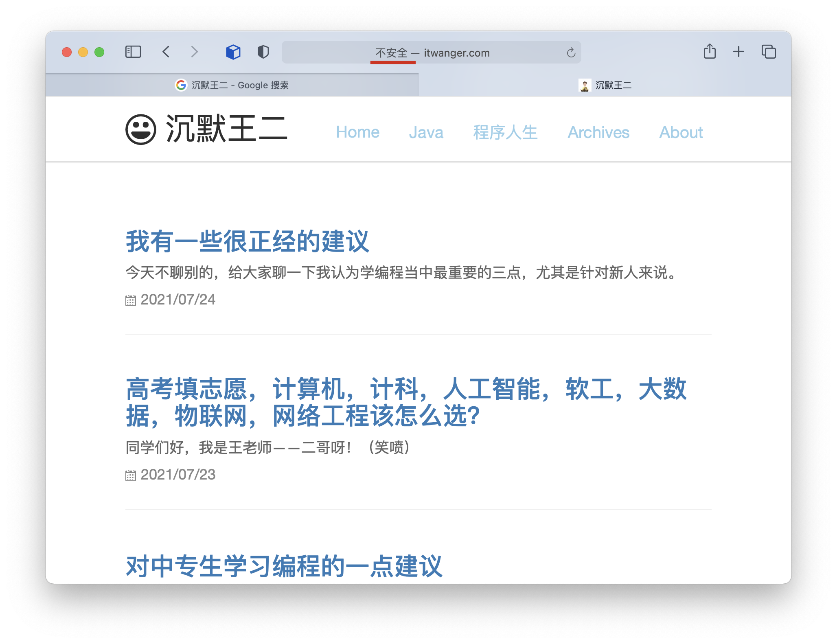
Task: Open the article 对中专生学习编程的一点建议
Action: [x=284, y=566]
